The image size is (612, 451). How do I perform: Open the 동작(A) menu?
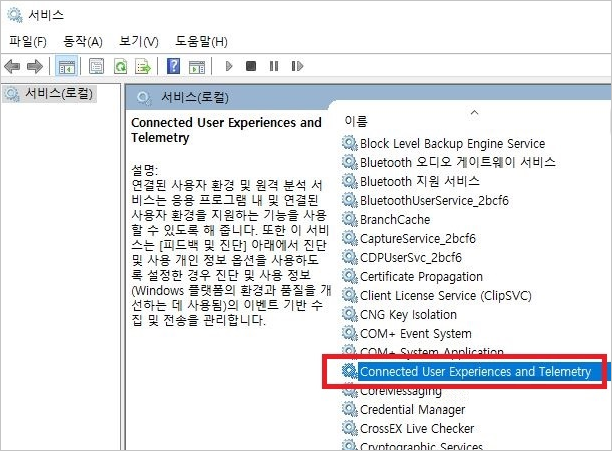[83, 41]
